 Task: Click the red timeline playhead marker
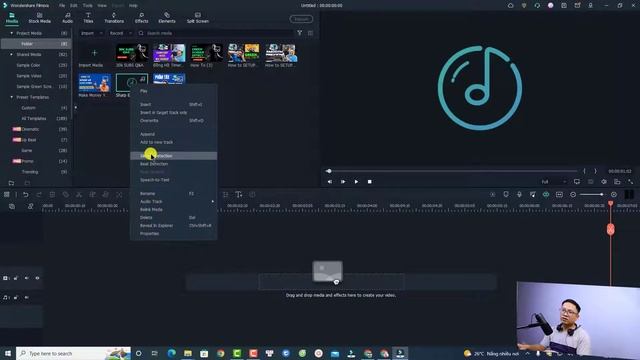pos(611,203)
